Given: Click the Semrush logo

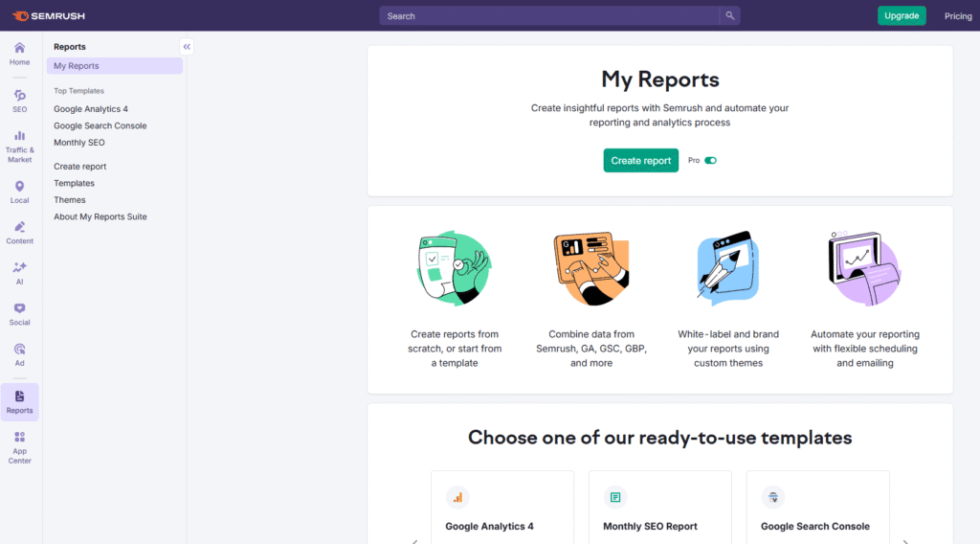Looking at the screenshot, I should (49, 15).
